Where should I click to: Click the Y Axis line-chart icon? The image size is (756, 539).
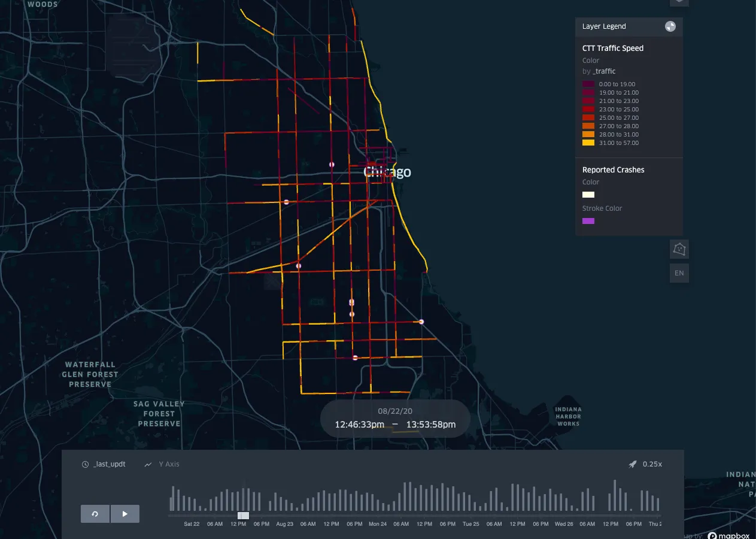[x=148, y=464]
